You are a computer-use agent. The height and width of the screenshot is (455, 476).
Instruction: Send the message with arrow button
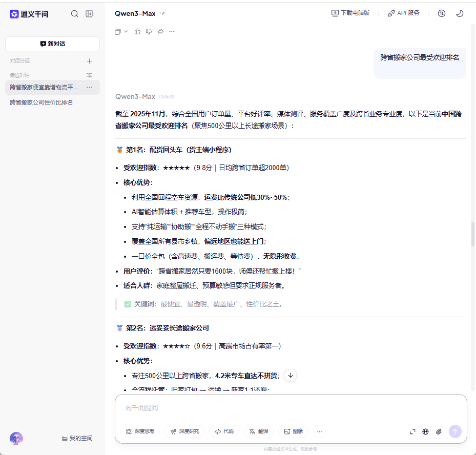[455, 431]
